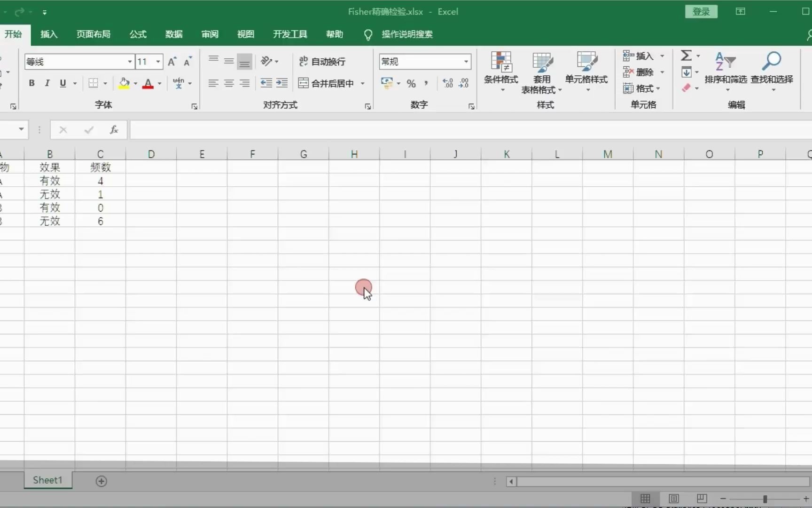The image size is (812, 508).
Task: Switch to the 公式 tab
Action: (x=138, y=34)
